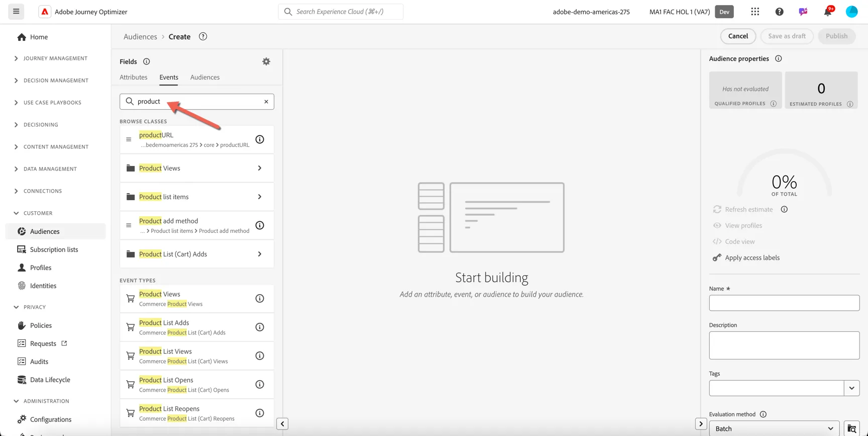Switch to the Audiences fields tab
This screenshot has width=868, height=436.
205,77
